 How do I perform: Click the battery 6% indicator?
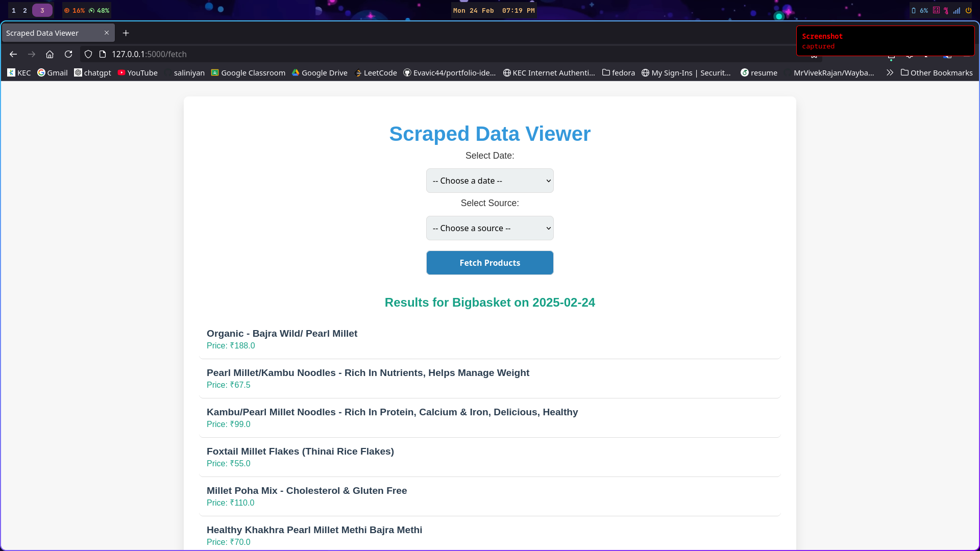(920, 10)
